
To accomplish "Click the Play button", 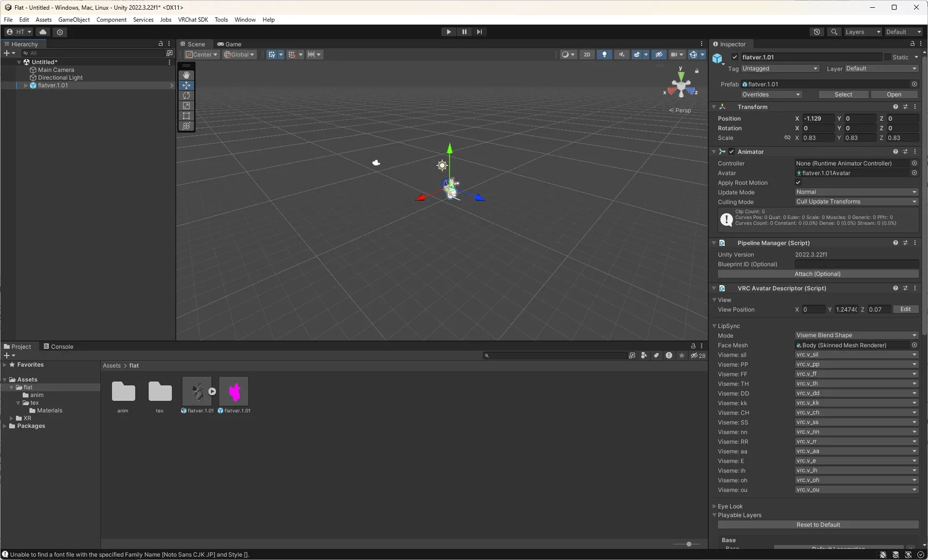I will click(x=449, y=32).
